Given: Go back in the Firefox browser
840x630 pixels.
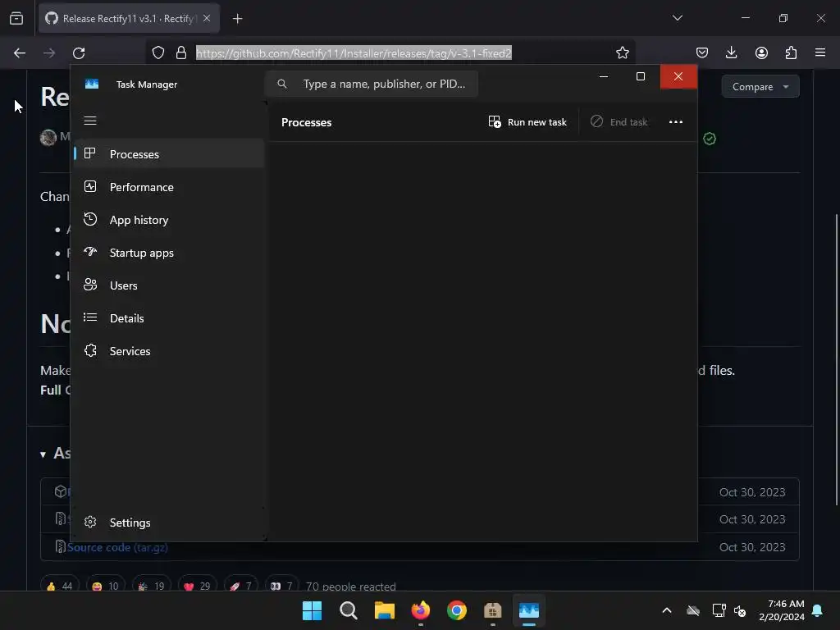Looking at the screenshot, I should pyautogui.click(x=20, y=53).
